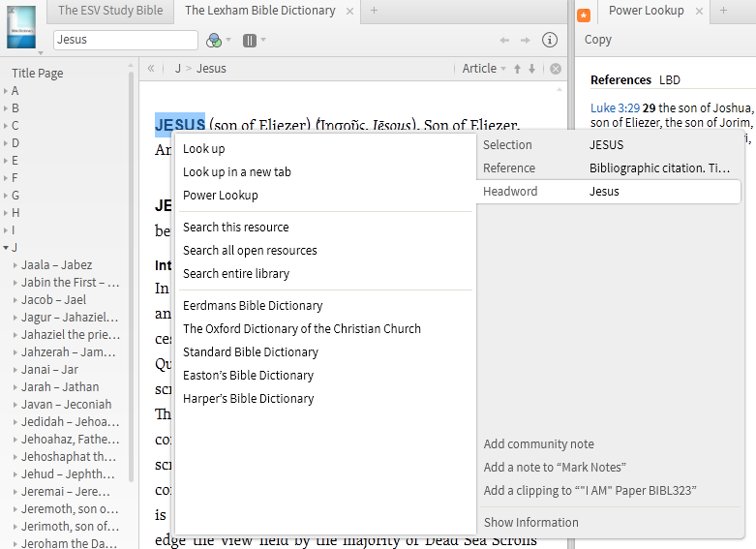
Task: Close the Power Lookup tab
Action: click(x=699, y=11)
